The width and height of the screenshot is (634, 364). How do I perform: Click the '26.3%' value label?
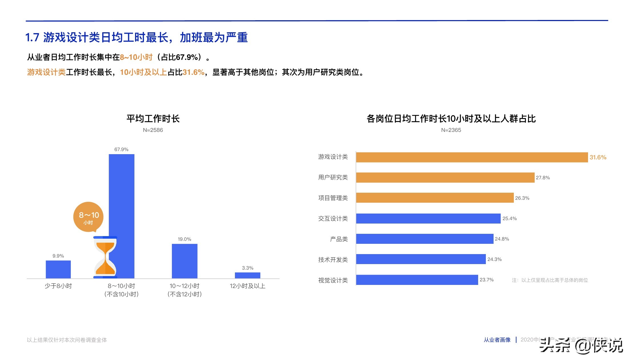coord(522,198)
